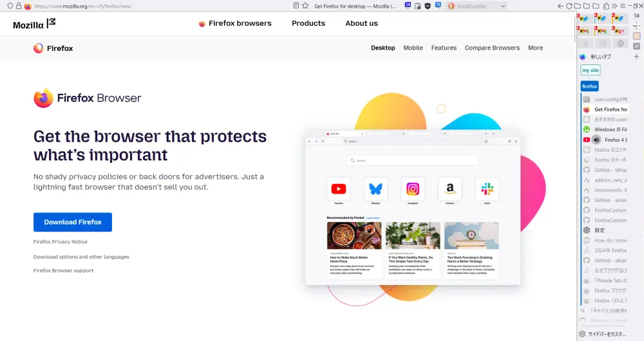Switch to 「キャベツ」の検索 sidebar tab
This screenshot has width=644, height=341.
pos(603,311)
